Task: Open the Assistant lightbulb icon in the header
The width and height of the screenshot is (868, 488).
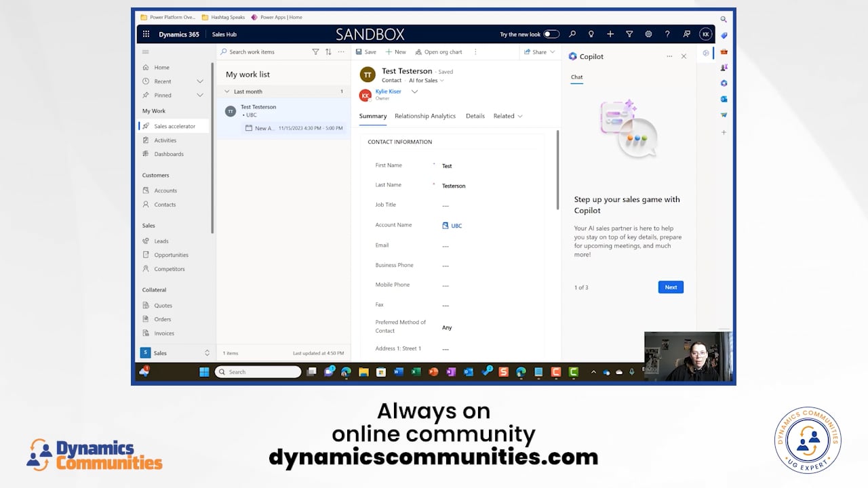Action: coord(591,34)
